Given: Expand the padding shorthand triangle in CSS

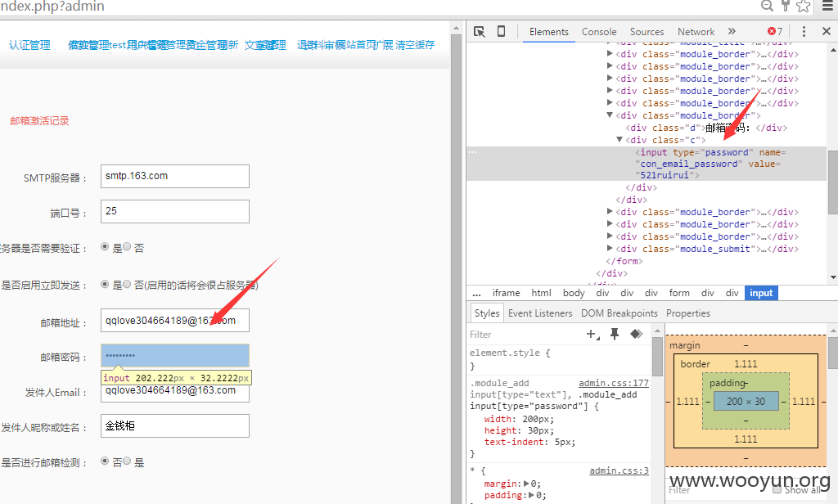Looking at the screenshot, I should 531,496.
